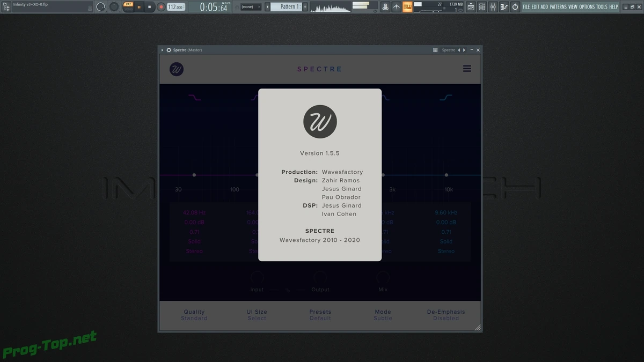Open the Piano roll icon

click(x=504, y=7)
